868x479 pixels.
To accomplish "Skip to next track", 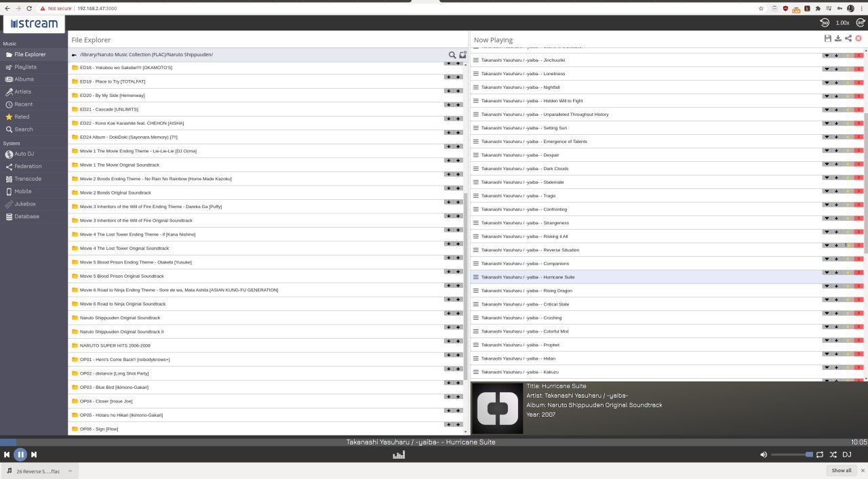I will click(33, 455).
